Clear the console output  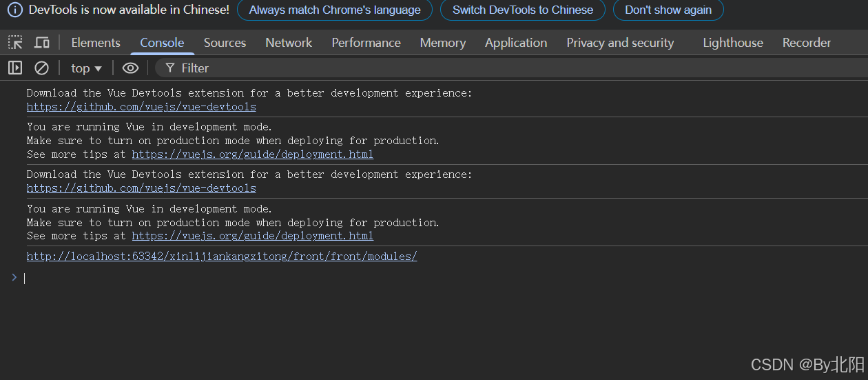[42, 68]
